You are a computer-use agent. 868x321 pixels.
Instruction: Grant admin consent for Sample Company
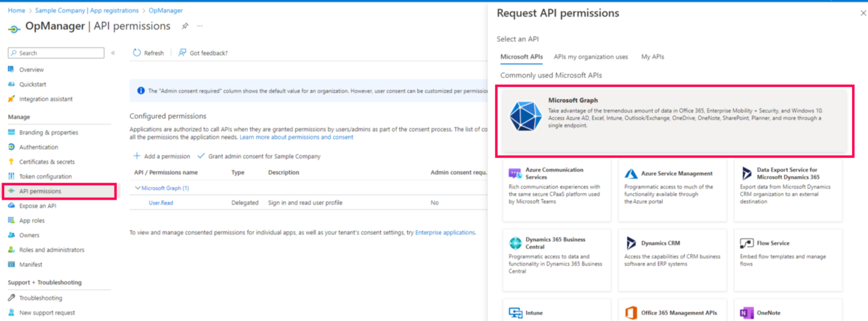(259, 156)
